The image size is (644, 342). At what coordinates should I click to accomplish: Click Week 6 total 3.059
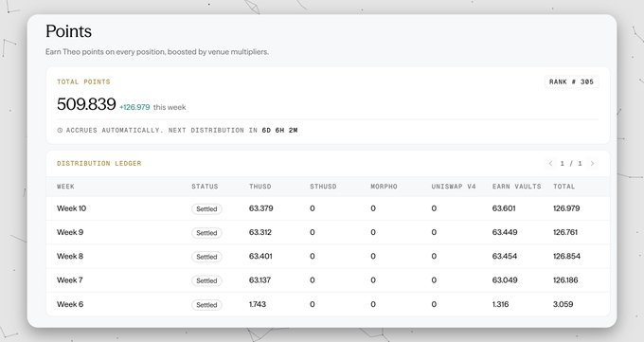tap(563, 304)
